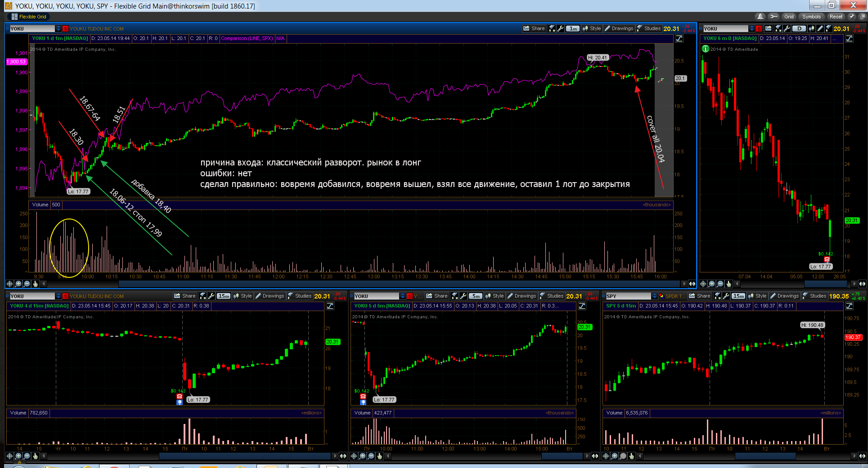Screen dimensions: 868x468
Task: Open Studies on the YOKU 15m chart
Action: [x=300, y=296]
